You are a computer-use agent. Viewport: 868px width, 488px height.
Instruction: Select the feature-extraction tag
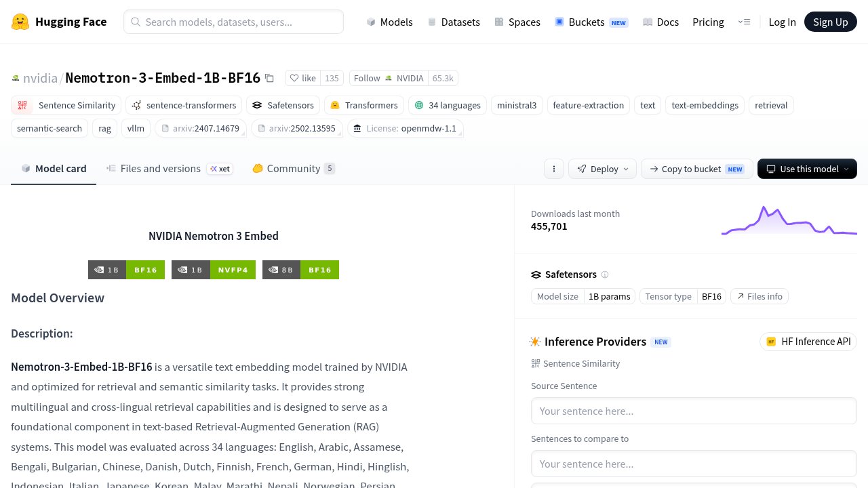tap(589, 105)
